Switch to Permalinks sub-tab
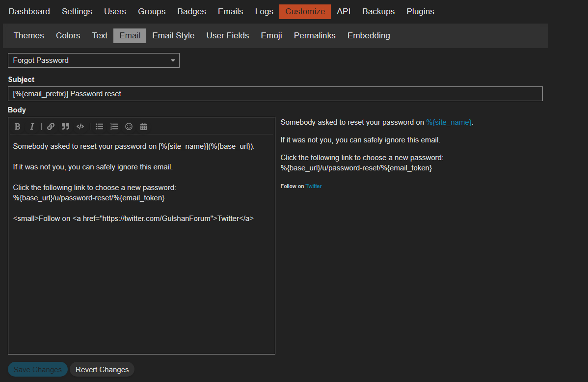Image resolution: width=588 pixels, height=382 pixels. click(315, 36)
